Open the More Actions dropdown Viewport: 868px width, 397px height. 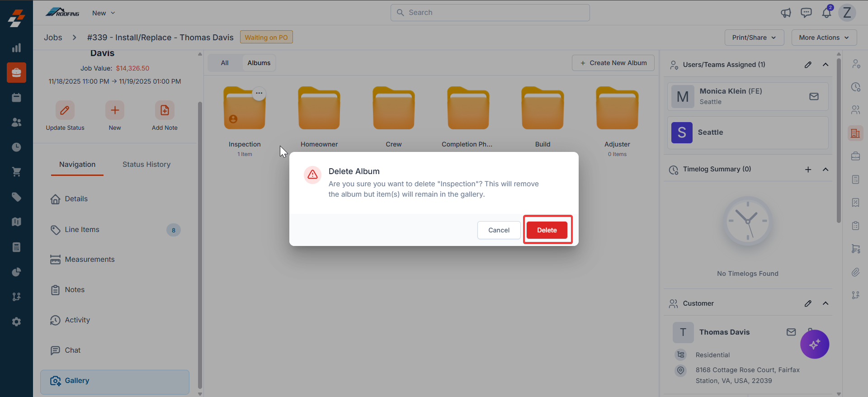pos(824,38)
